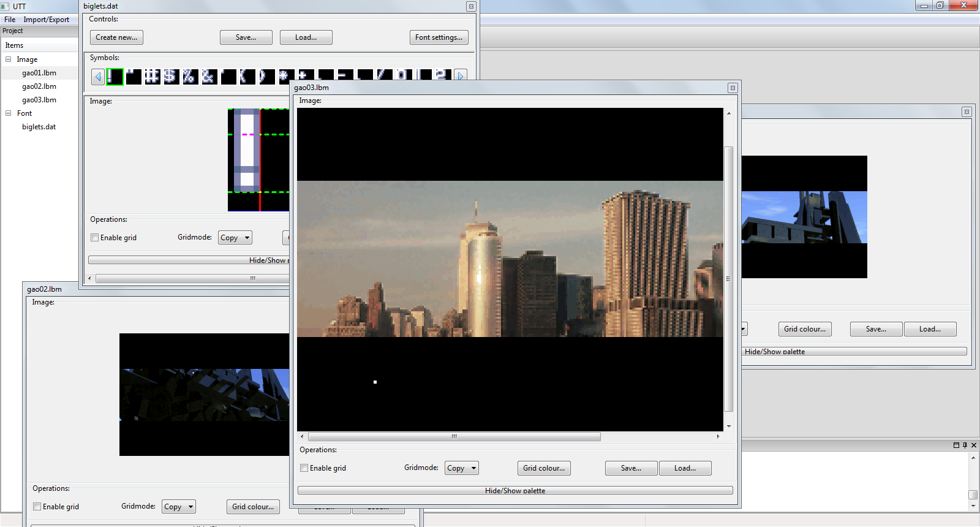Click Grid colour... in gao03.lbm window

click(544, 468)
